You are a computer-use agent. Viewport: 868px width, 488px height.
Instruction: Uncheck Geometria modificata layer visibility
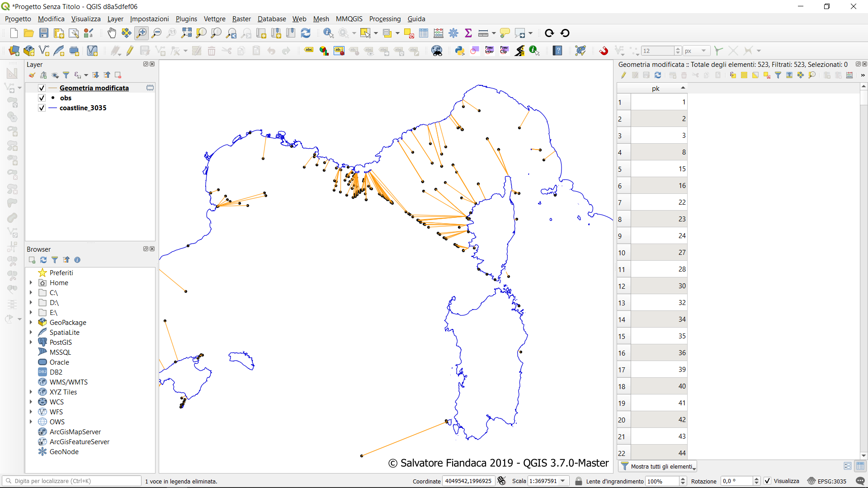(42, 88)
